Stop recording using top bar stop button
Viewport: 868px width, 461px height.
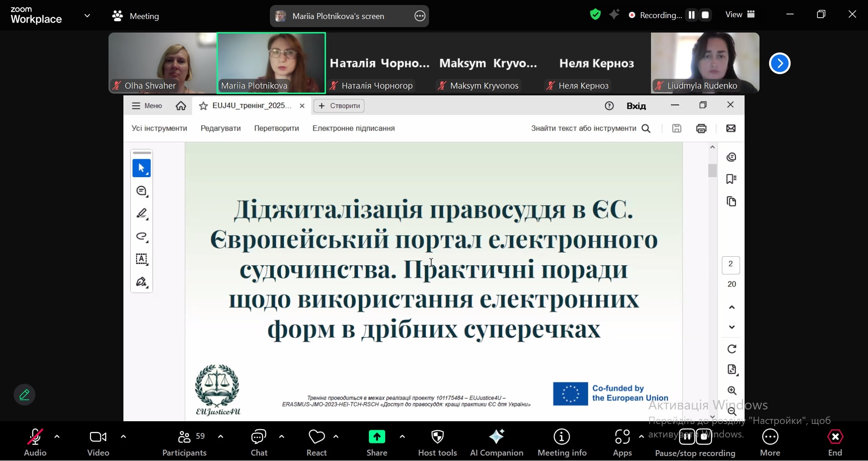click(x=705, y=15)
